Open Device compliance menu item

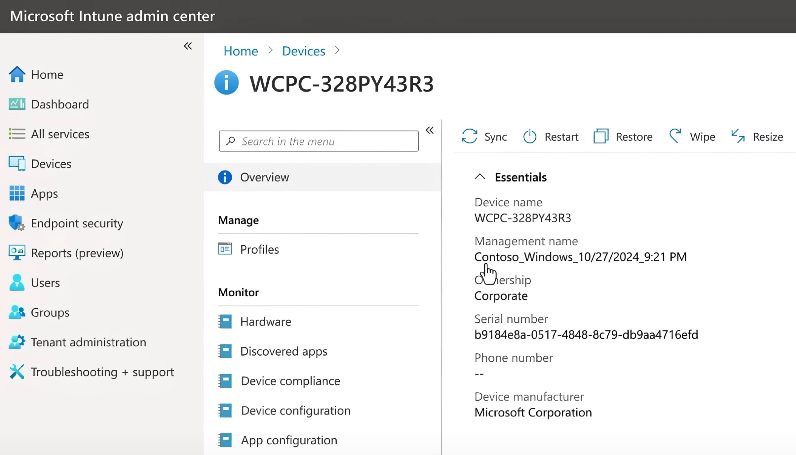coord(290,381)
